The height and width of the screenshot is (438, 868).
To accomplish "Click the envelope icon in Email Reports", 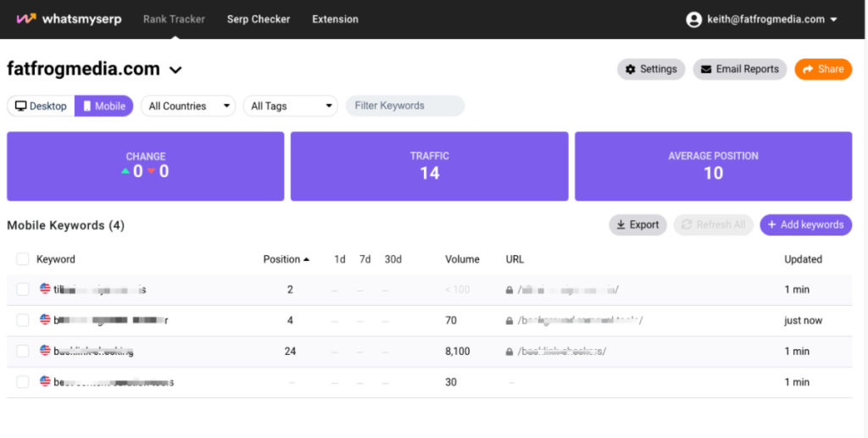I will [x=706, y=69].
